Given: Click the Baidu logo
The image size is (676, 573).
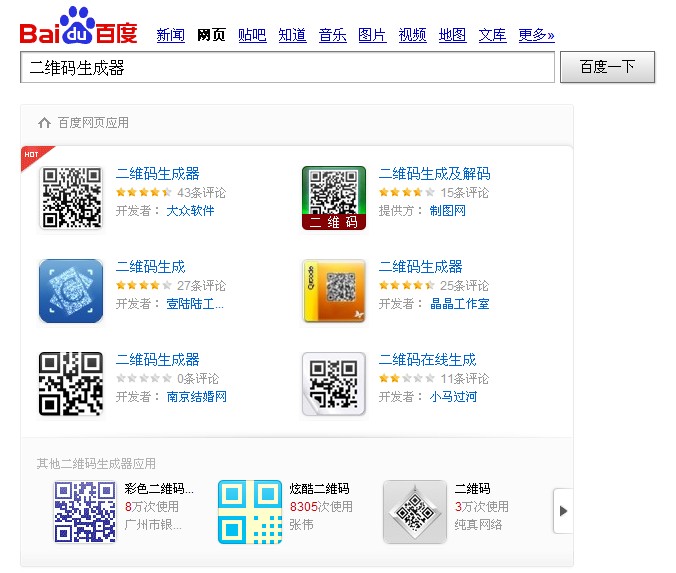Looking at the screenshot, I should point(78,28).
